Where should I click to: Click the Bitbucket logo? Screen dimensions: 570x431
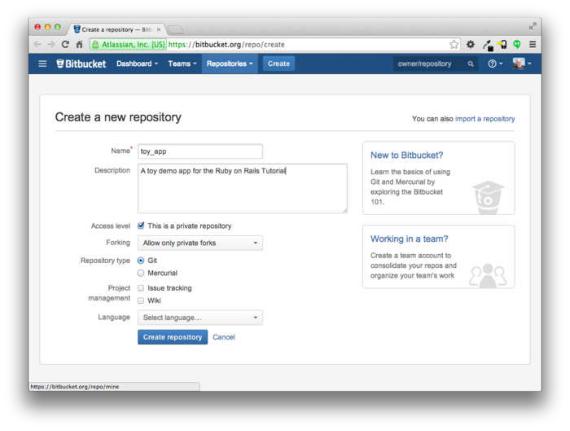tap(81, 64)
